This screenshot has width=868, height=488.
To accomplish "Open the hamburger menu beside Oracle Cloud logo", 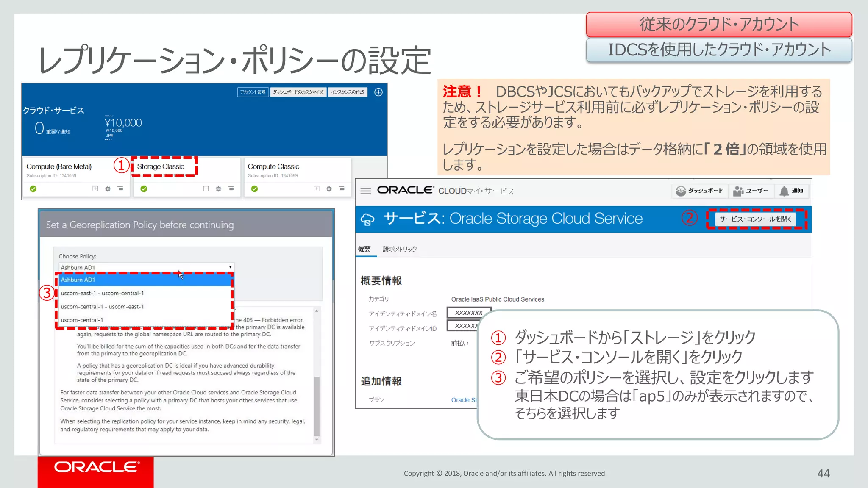I will (366, 191).
